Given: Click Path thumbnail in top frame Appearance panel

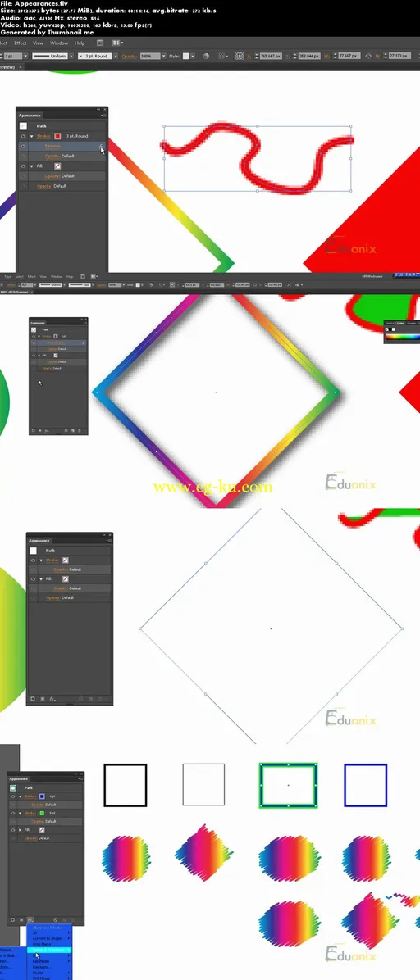Looking at the screenshot, I should point(23,125).
